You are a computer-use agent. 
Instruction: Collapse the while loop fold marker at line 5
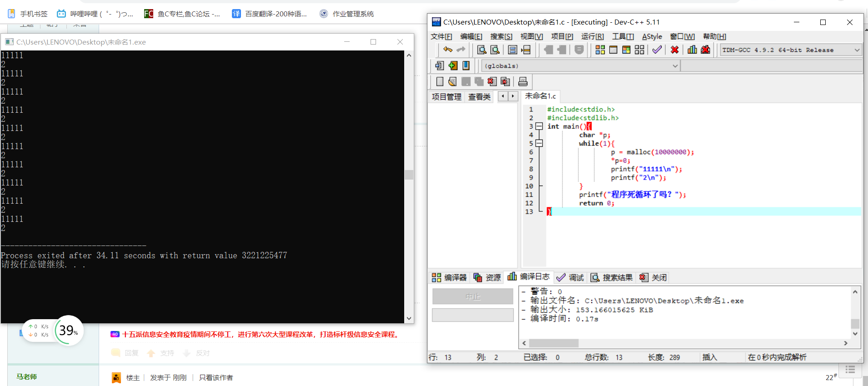click(539, 143)
